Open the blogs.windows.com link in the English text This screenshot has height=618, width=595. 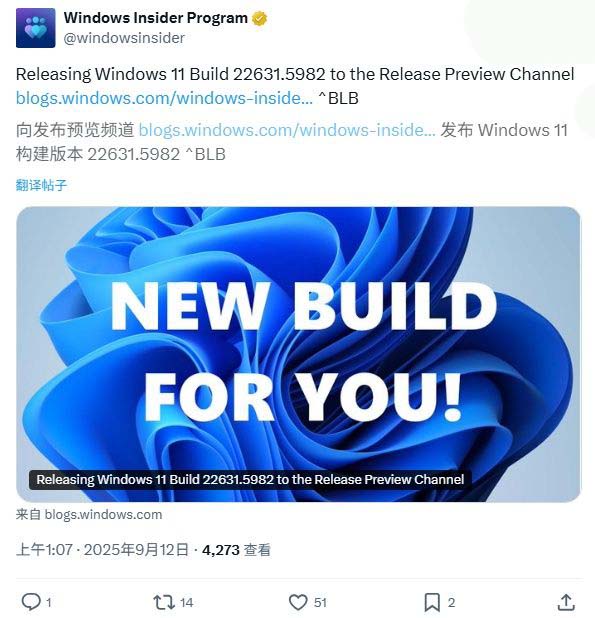[164, 98]
